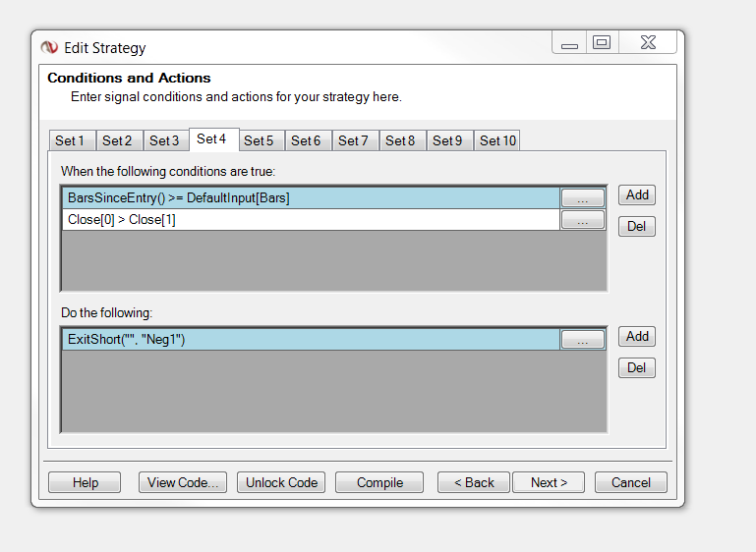
Task: Switch to the Set 2 tab
Action: click(119, 140)
